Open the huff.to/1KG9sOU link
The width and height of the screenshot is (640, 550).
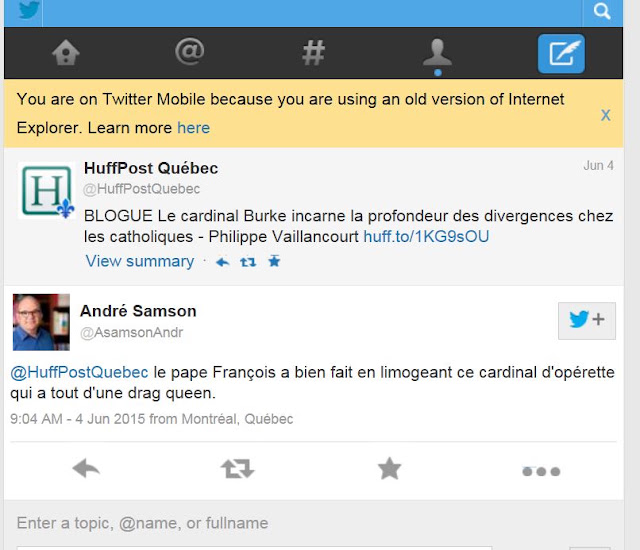426,237
